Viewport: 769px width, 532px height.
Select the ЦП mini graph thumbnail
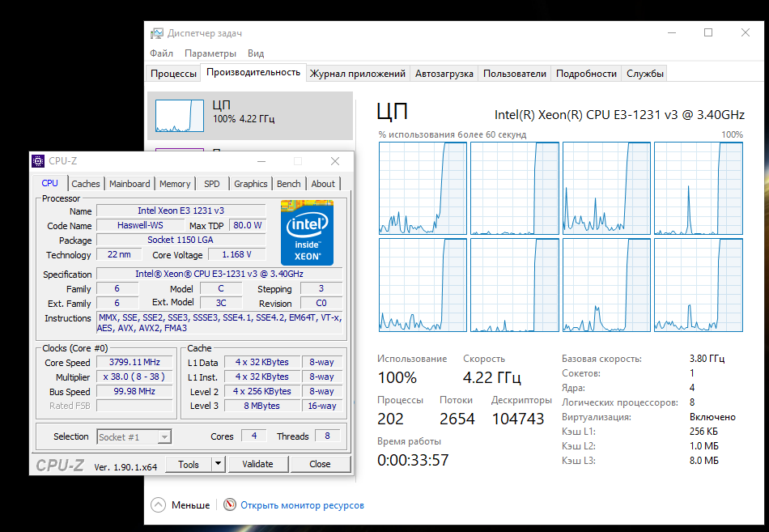[180, 116]
